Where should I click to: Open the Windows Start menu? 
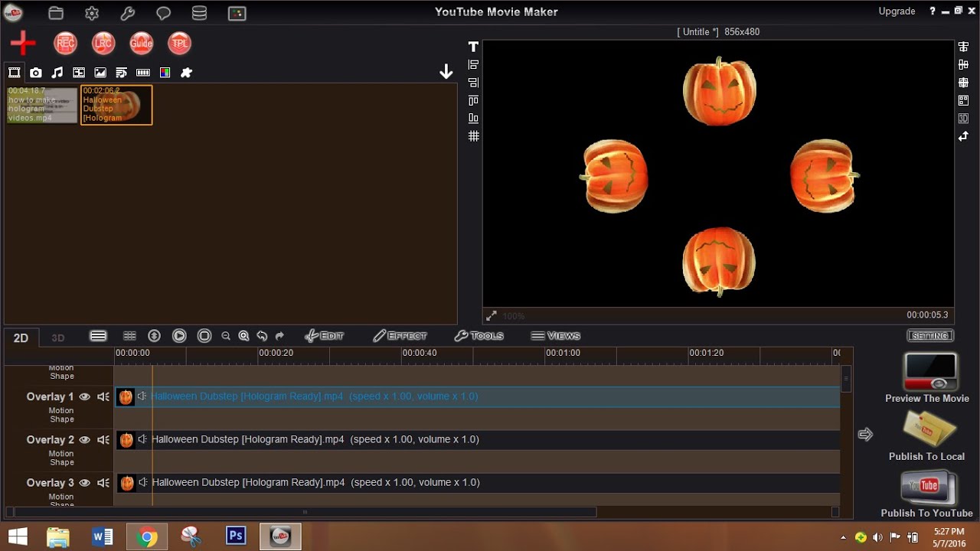pyautogui.click(x=18, y=537)
